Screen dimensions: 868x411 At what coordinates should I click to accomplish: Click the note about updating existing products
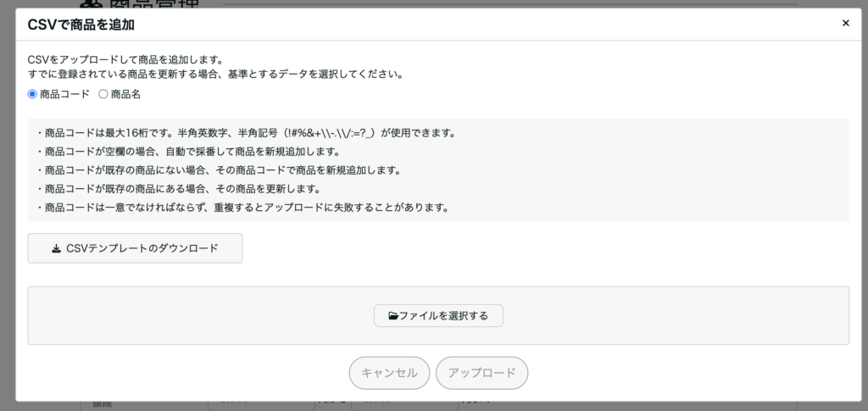[x=176, y=189]
